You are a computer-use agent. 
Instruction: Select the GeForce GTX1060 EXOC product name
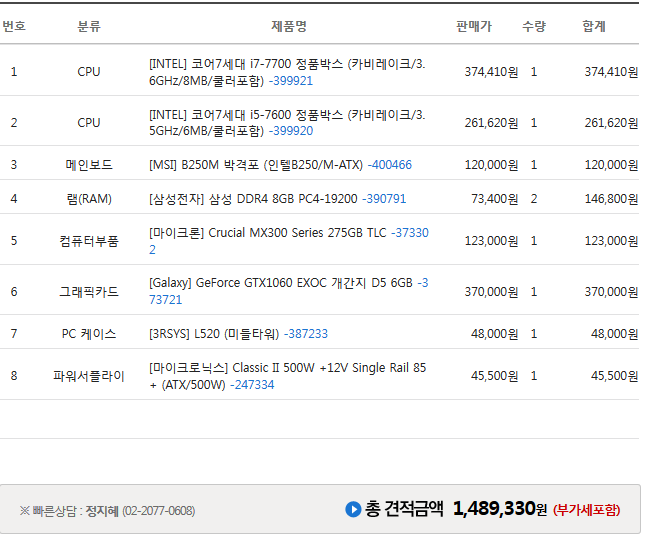[x=281, y=283]
